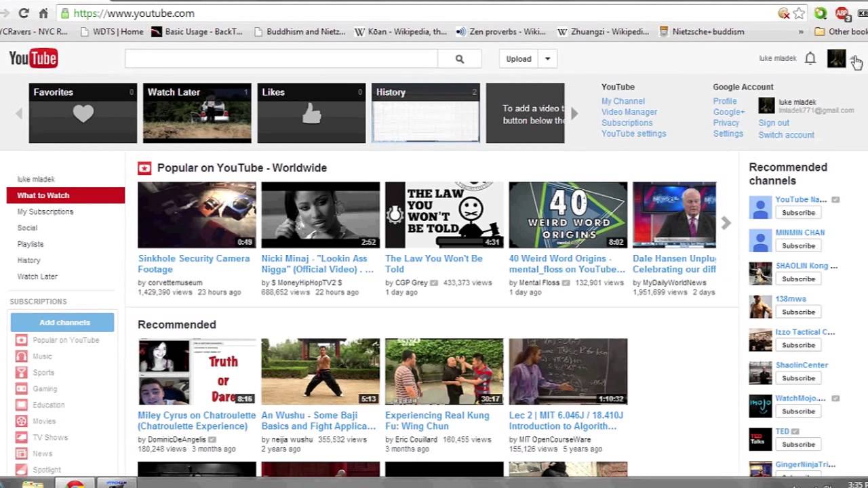Open the Watch Later playlist card

pos(197,113)
